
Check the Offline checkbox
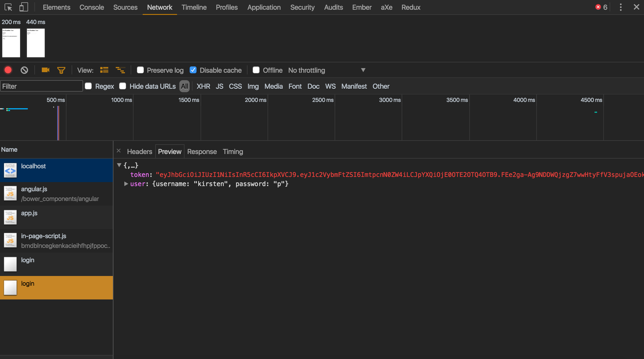coord(256,70)
